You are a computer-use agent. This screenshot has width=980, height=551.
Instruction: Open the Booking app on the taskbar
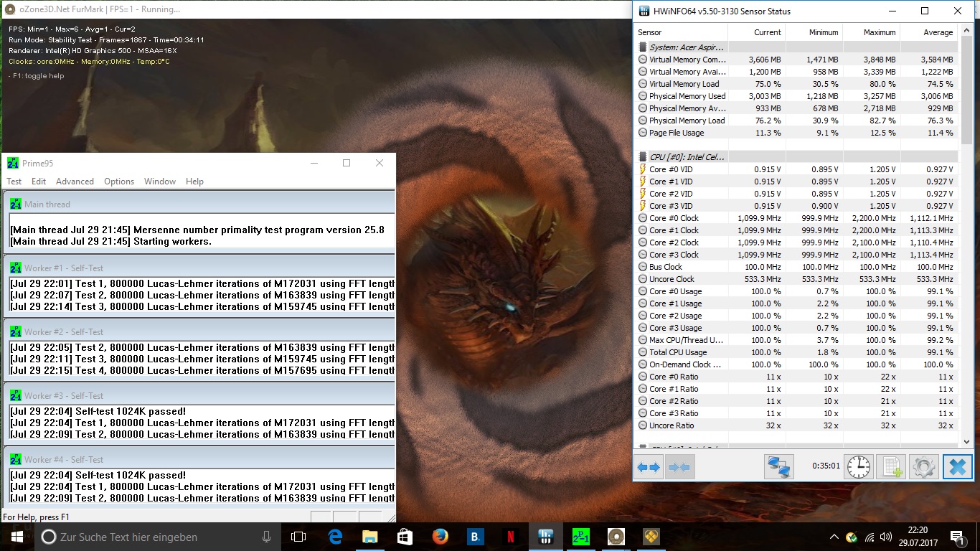point(475,537)
